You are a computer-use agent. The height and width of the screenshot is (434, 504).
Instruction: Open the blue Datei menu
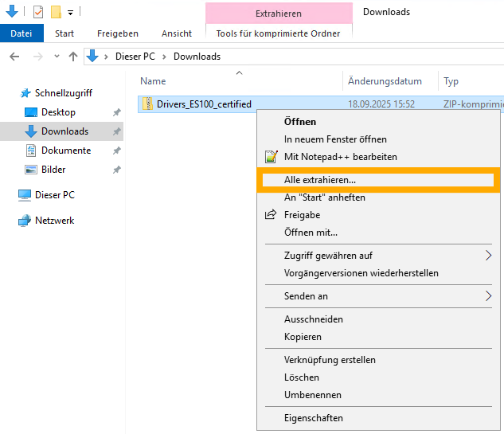point(21,33)
